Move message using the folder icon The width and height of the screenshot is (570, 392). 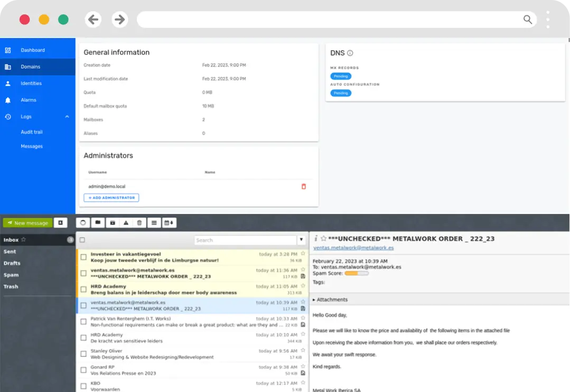[98, 222]
